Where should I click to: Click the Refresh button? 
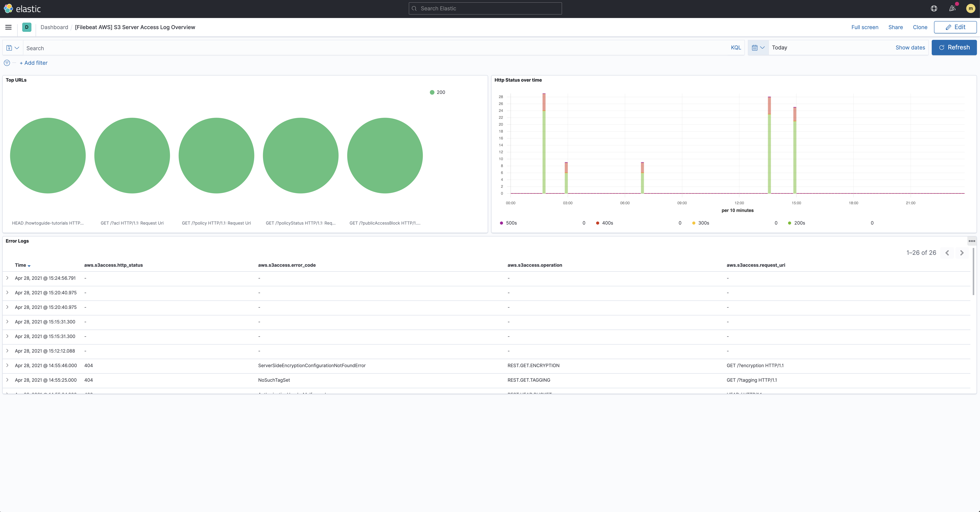click(x=954, y=47)
